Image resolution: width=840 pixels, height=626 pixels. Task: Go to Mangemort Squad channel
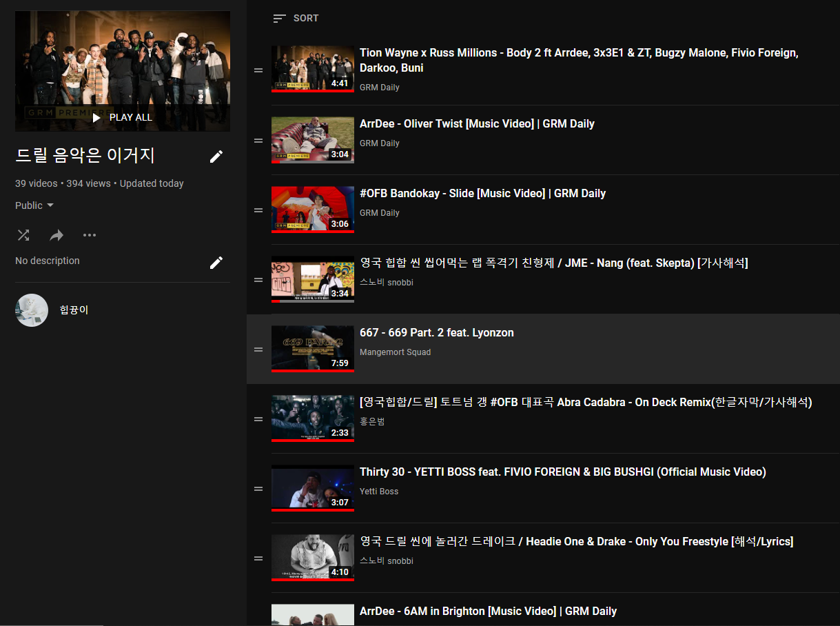pos(395,352)
